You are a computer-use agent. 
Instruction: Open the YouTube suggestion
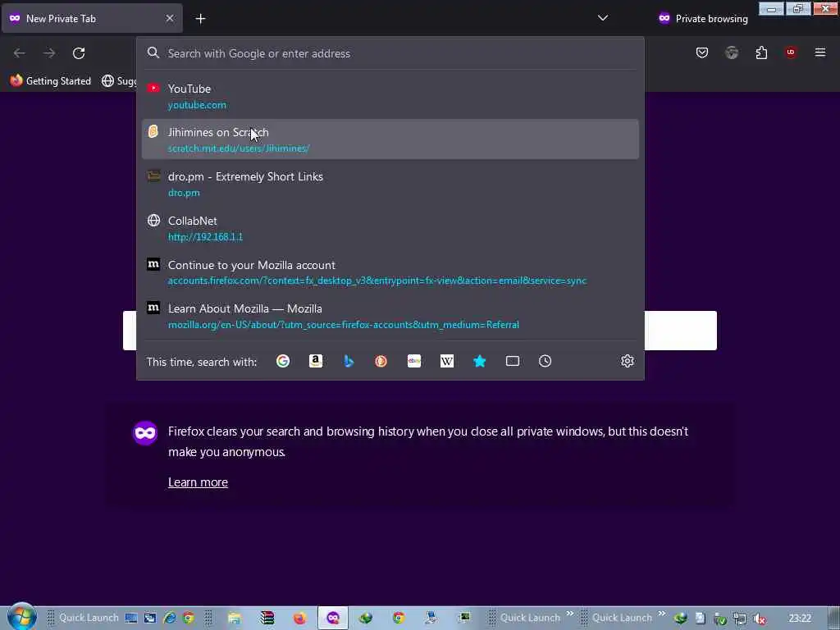coord(390,97)
